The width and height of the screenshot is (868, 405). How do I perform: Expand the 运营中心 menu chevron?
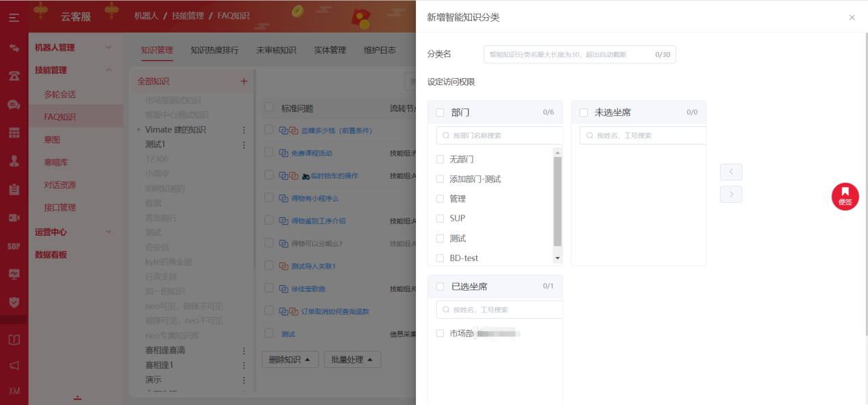[108, 232]
